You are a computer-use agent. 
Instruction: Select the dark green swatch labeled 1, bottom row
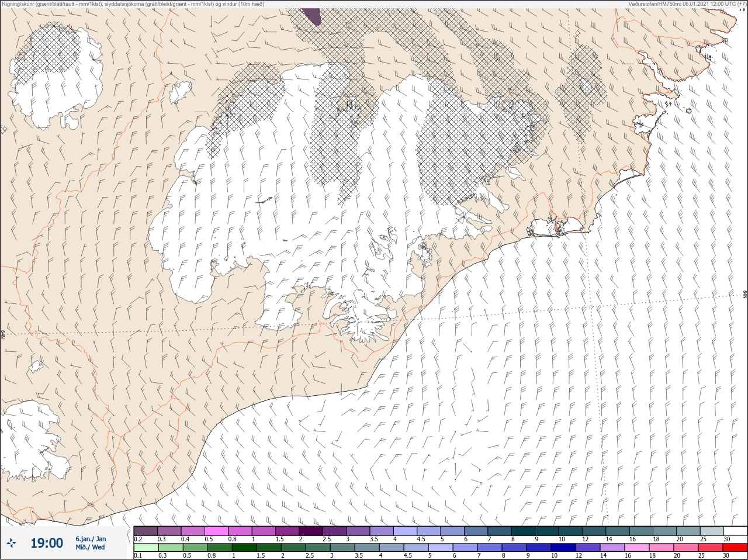point(243,548)
